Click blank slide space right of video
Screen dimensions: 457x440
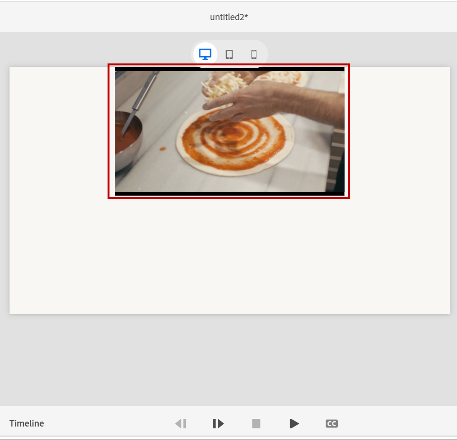coord(400,133)
